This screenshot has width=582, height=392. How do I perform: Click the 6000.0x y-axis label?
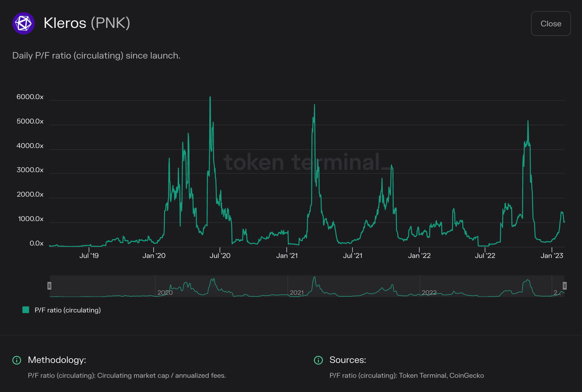click(x=30, y=97)
